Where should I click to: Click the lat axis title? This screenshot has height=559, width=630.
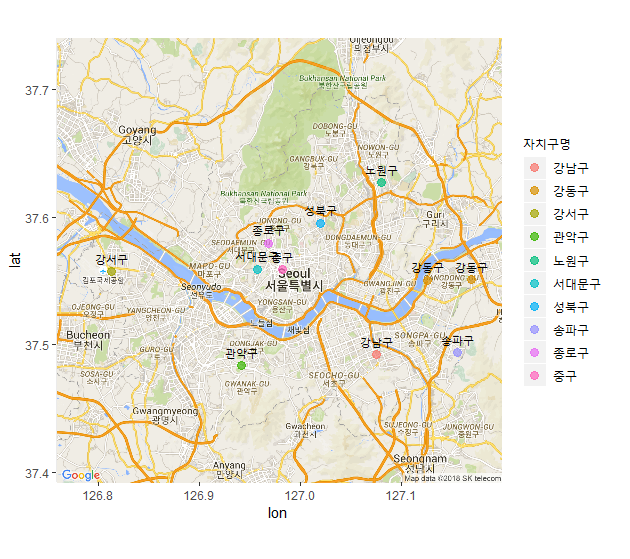click(x=14, y=260)
